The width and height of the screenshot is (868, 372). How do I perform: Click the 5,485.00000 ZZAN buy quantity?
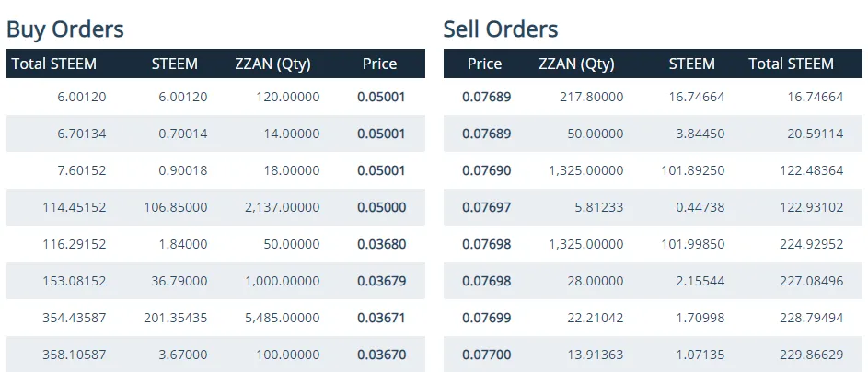pos(282,318)
